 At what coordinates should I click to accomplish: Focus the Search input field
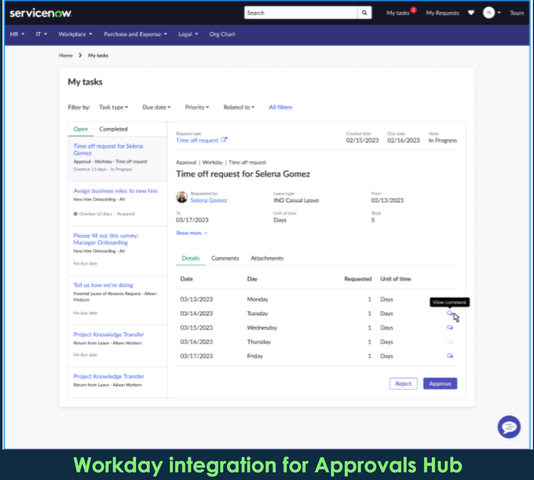point(301,13)
